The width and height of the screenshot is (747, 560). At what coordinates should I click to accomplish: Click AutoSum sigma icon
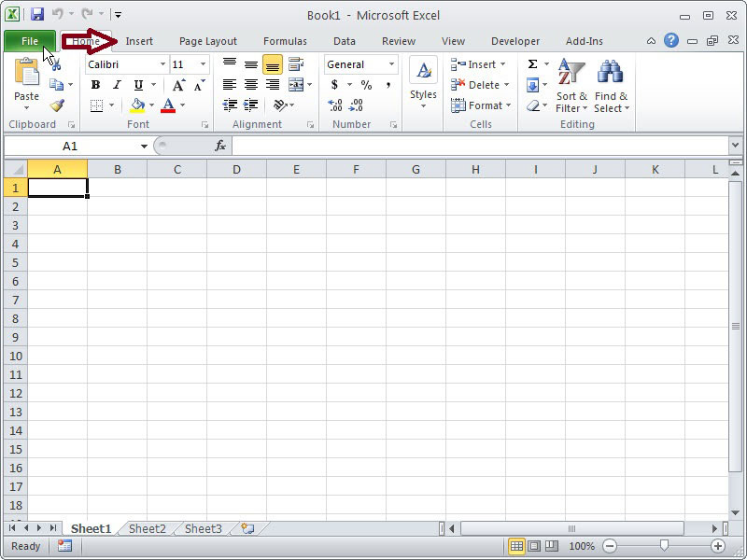[532, 64]
